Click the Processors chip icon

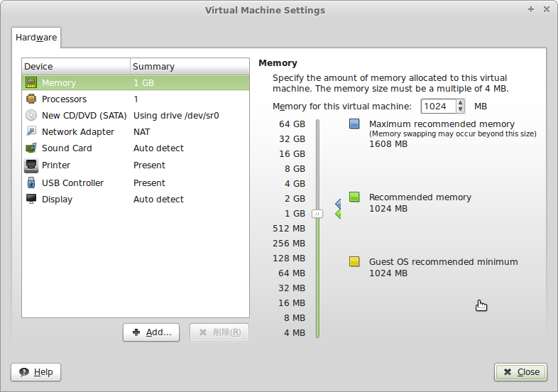pyautogui.click(x=31, y=99)
